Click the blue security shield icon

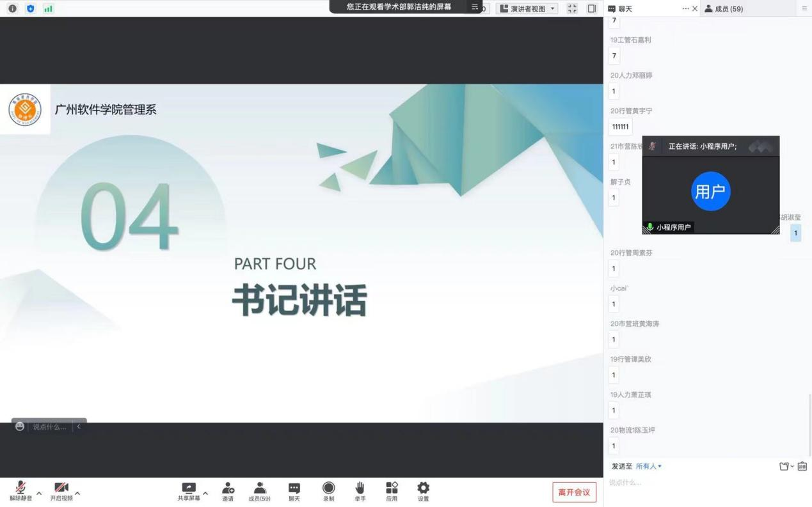[30, 8]
